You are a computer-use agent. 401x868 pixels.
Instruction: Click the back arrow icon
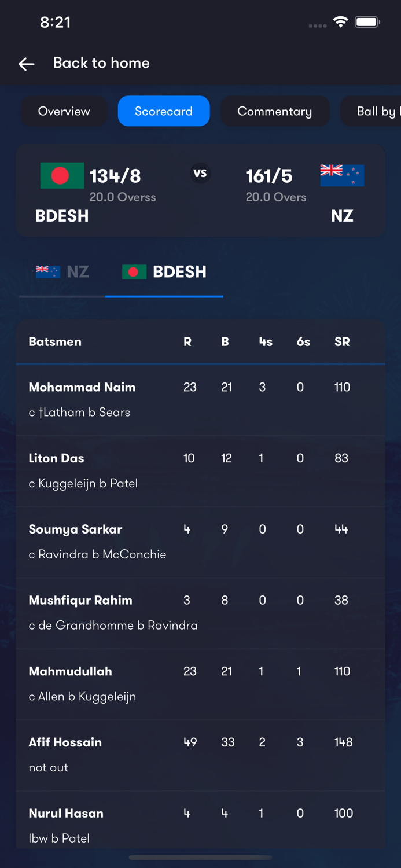tap(26, 64)
